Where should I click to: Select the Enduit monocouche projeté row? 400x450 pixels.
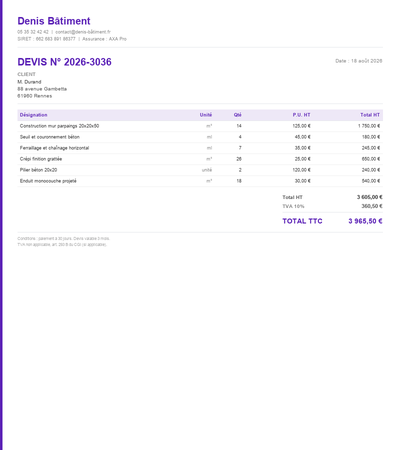(200, 181)
